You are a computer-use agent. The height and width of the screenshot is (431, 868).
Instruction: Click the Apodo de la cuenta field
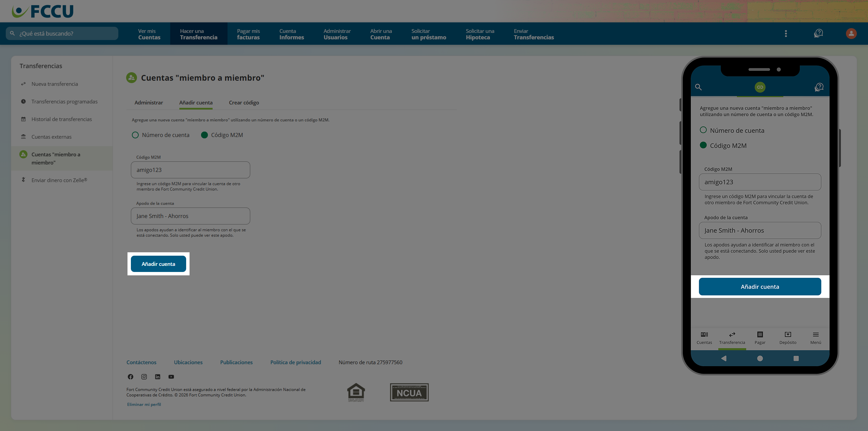[191, 216]
